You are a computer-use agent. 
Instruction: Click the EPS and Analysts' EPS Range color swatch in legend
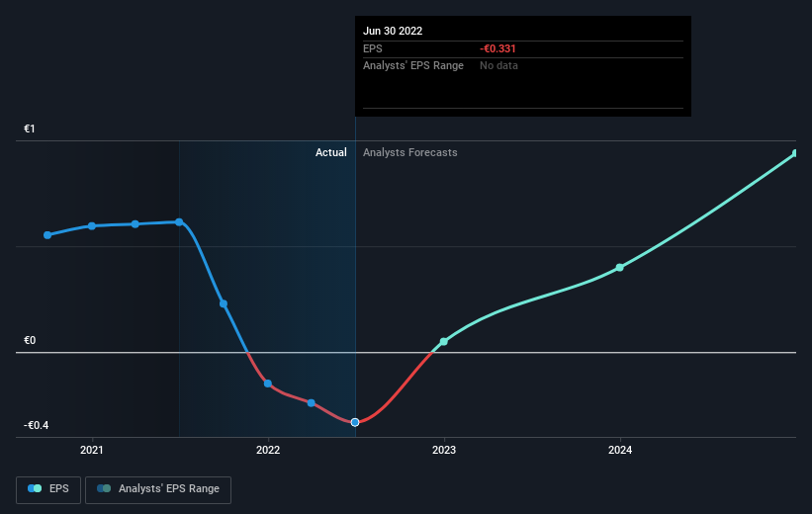coord(104,488)
